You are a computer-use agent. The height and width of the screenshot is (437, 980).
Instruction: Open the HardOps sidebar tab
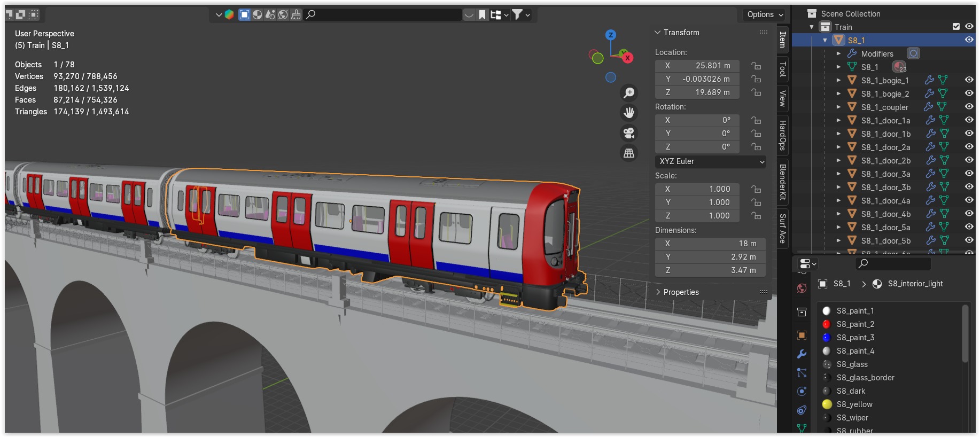(x=782, y=135)
